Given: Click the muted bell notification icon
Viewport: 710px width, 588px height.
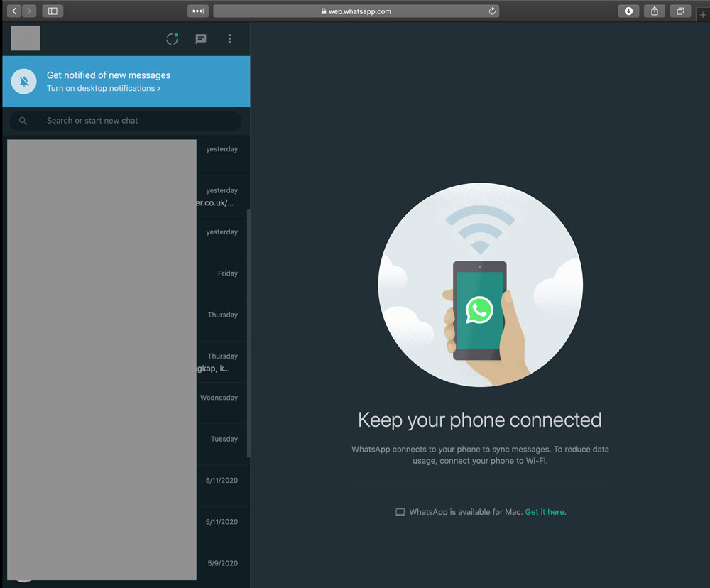Looking at the screenshot, I should (x=24, y=82).
